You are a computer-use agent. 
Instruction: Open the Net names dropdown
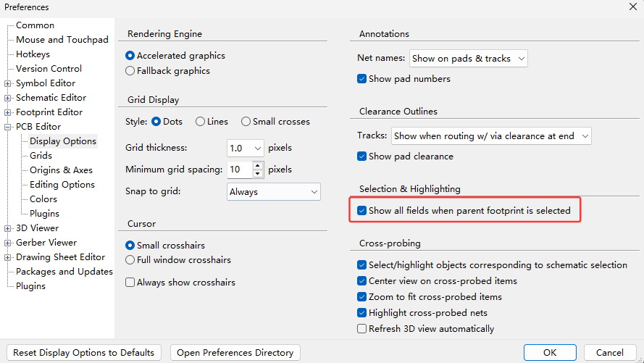tap(469, 59)
